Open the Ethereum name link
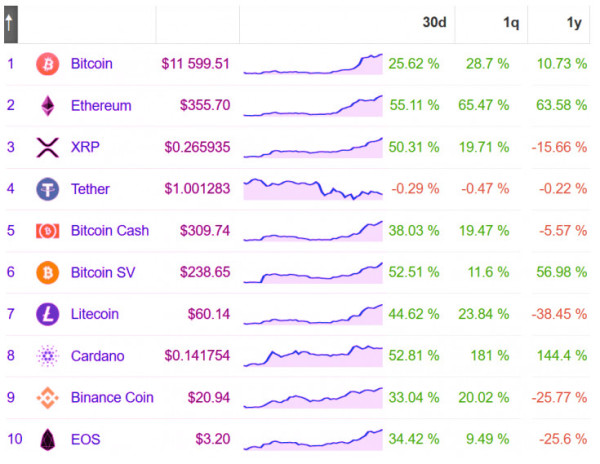The width and height of the screenshot is (600, 464). coord(101,106)
